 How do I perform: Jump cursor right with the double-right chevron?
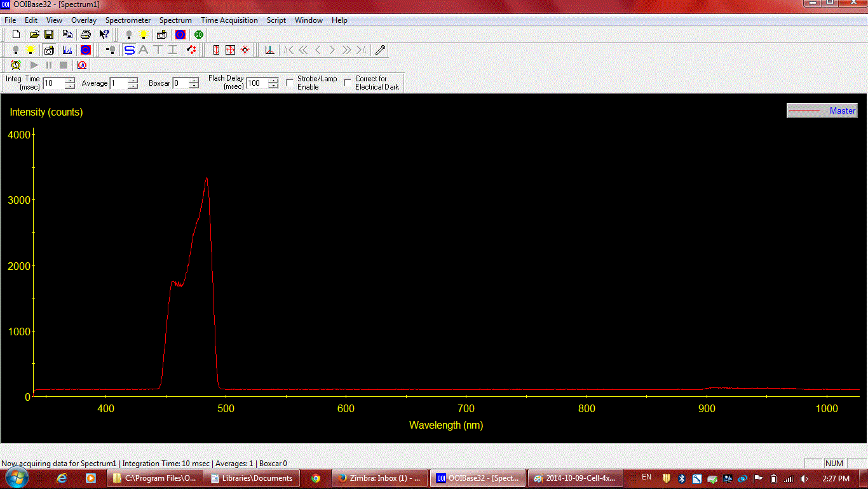(x=346, y=50)
